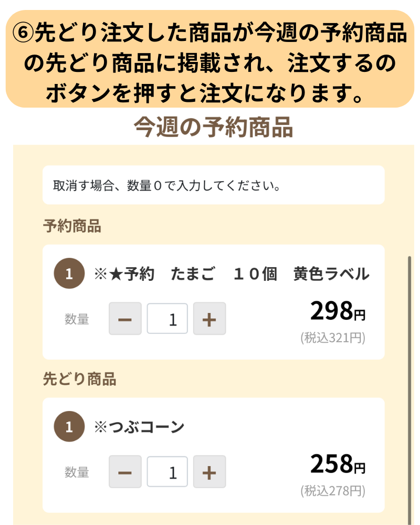Select the 先どり商品 section label

click(x=79, y=379)
